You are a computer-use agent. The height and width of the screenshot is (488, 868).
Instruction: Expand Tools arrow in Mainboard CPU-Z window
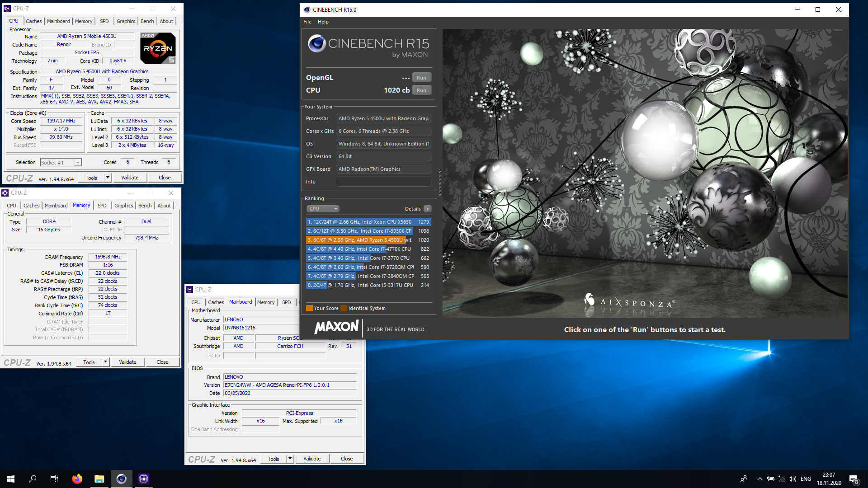pos(290,459)
